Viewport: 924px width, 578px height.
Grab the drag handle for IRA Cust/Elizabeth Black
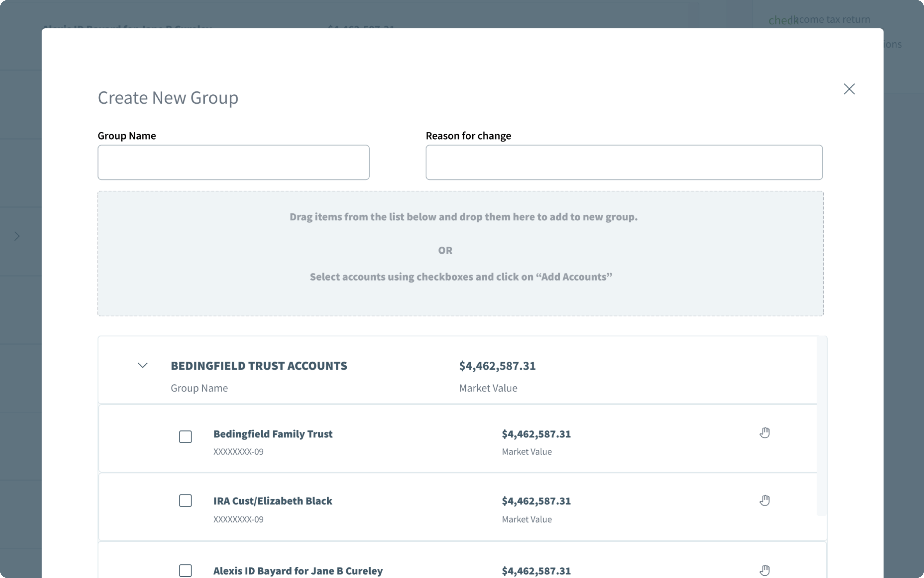point(764,500)
